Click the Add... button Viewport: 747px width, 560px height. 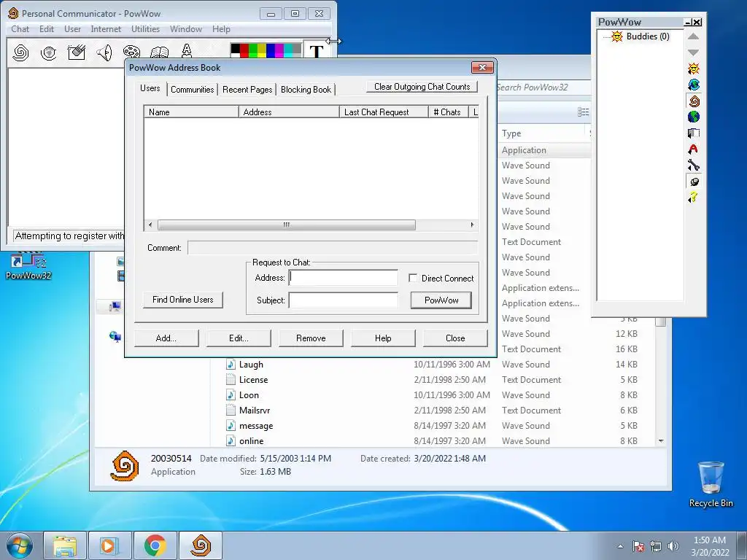tap(166, 338)
